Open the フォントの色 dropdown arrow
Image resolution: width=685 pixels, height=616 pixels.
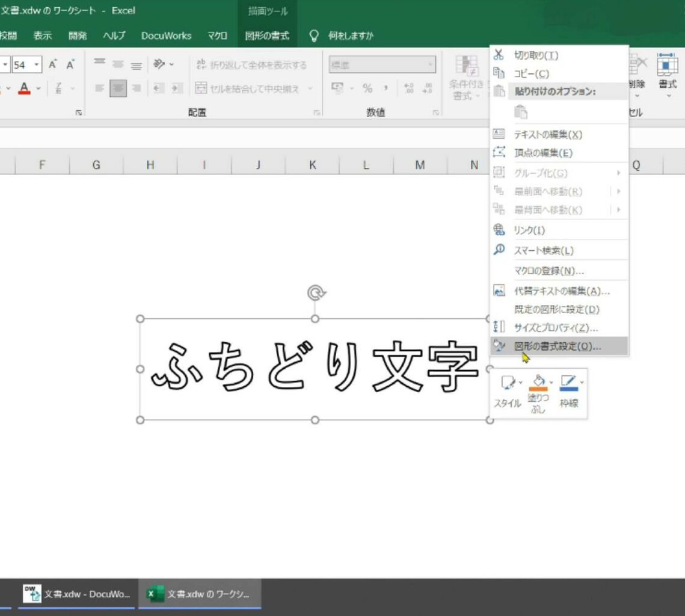[38, 88]
